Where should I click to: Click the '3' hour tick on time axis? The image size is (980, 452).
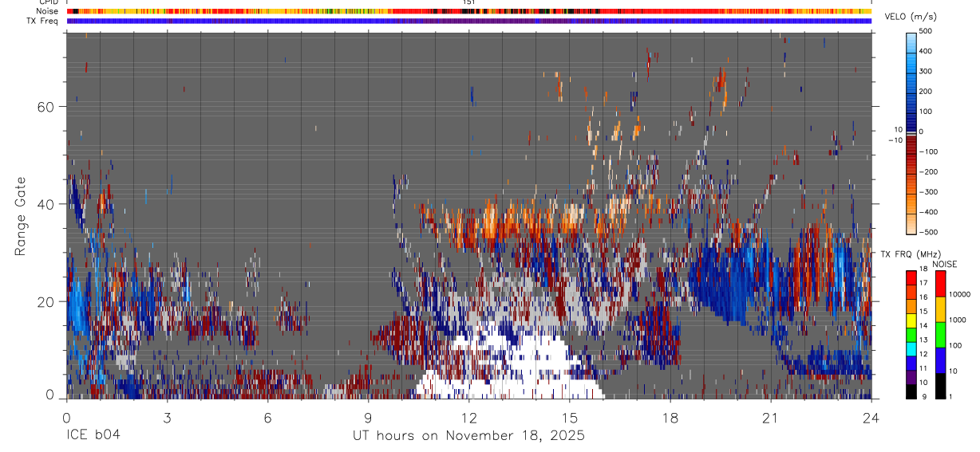tap(167, 418)
